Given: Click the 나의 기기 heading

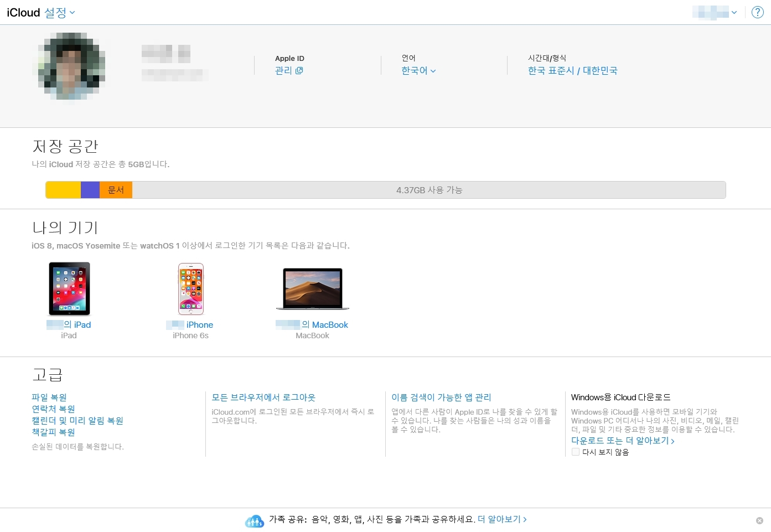Looking at the screenshot, I should pos(65,228).
